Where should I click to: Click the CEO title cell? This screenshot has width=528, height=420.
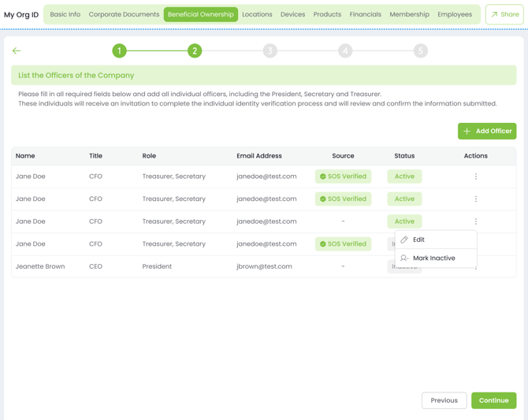95,266
